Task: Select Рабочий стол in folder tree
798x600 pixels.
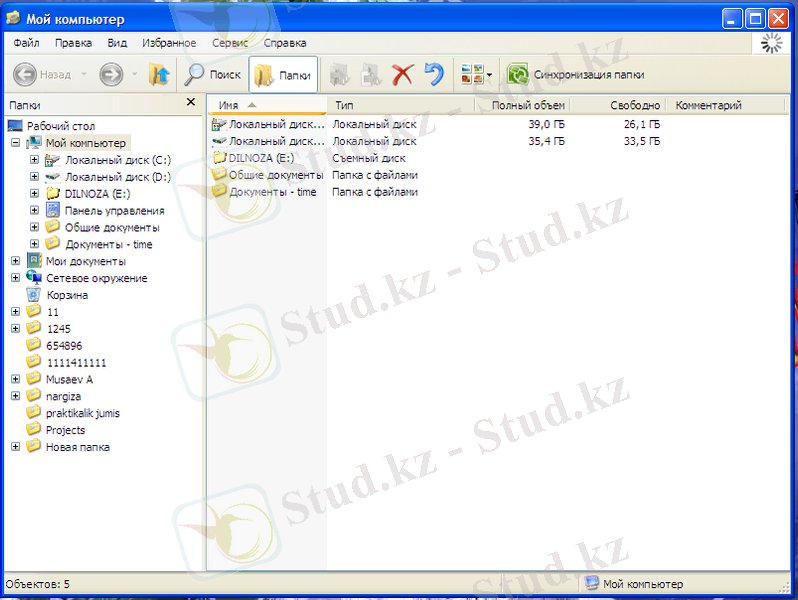Action: [x=61, y=126]
